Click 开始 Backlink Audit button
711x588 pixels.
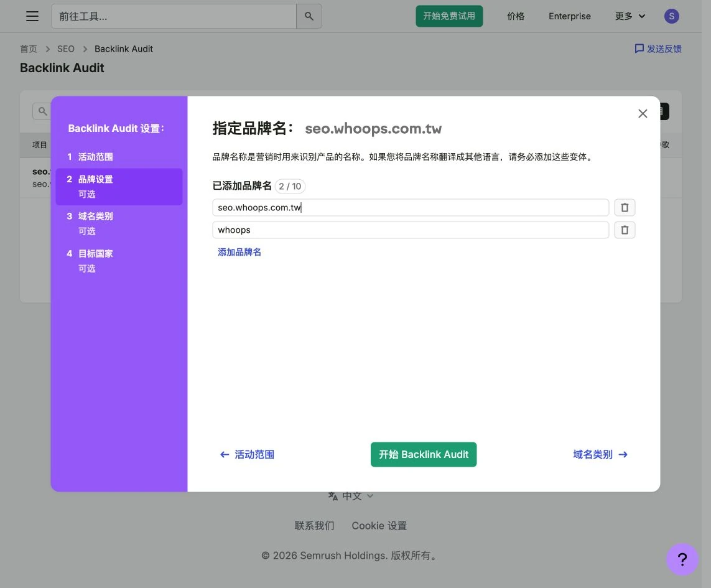tap(424, 455)
